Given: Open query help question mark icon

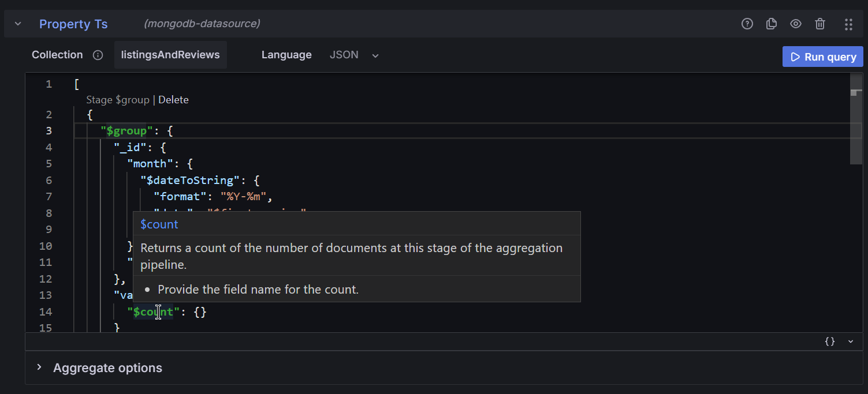Looking at the screenshot, I should pyautogui.click(x=747, y=24).
